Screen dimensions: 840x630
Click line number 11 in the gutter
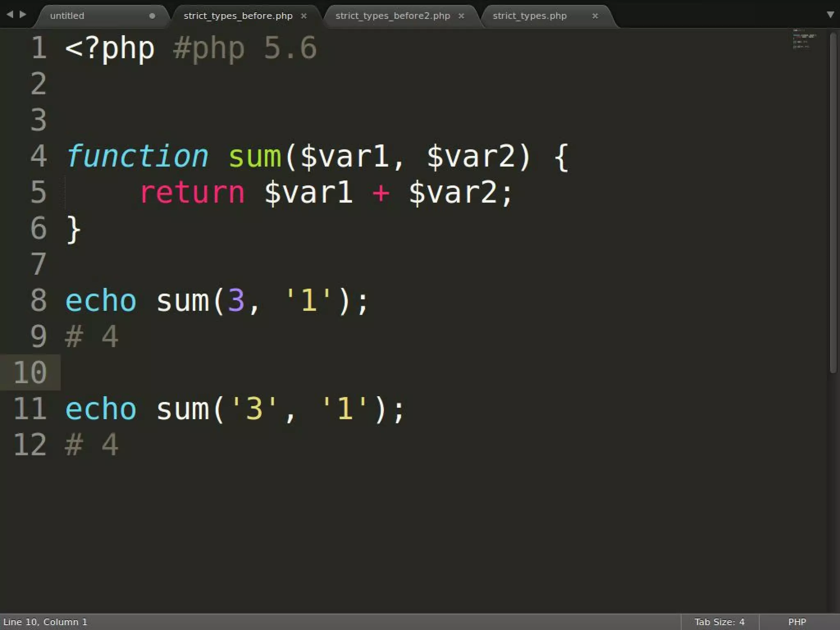click(30, 409)
